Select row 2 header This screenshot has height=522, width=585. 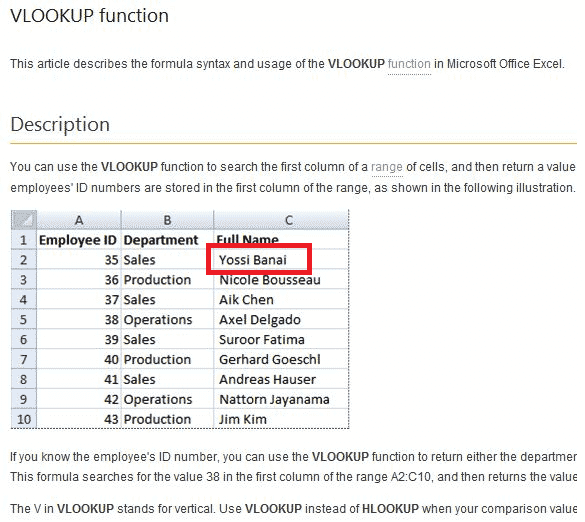tap(24, 260)
